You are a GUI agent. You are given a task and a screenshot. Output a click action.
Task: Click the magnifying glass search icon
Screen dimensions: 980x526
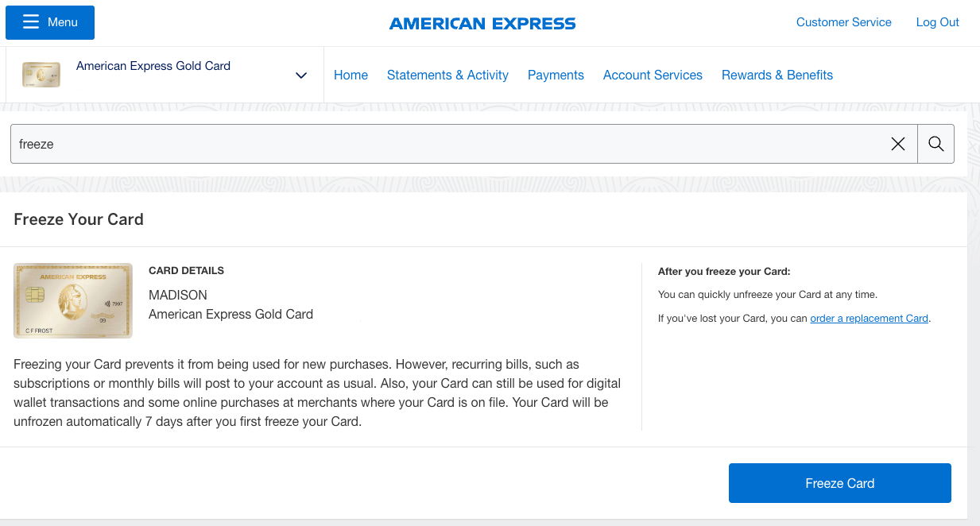[935, 144]
